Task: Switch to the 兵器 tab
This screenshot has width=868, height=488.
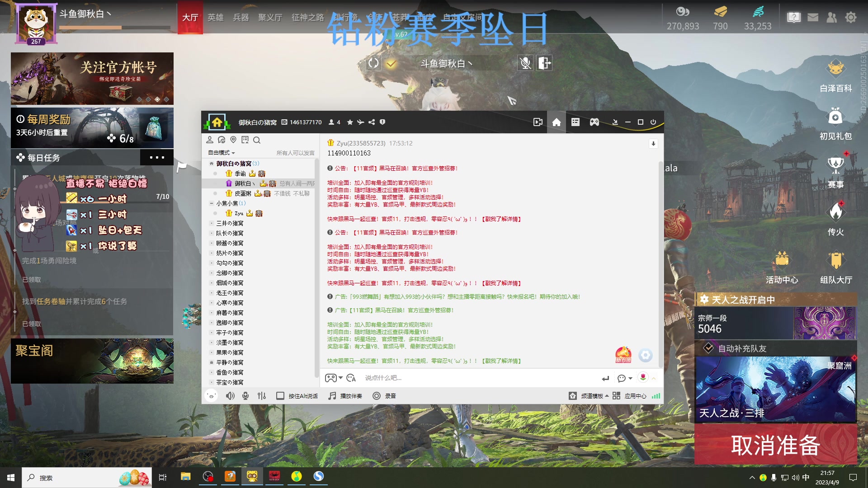Action: [x=241, y=17]
